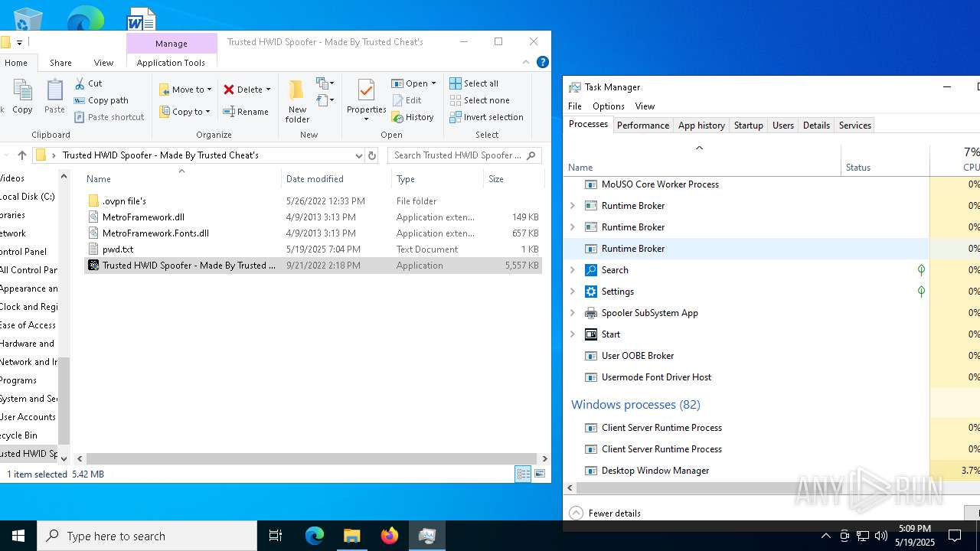The image size is (980, 551).
Task: Expand the Start process row
Action: point(572,334)
